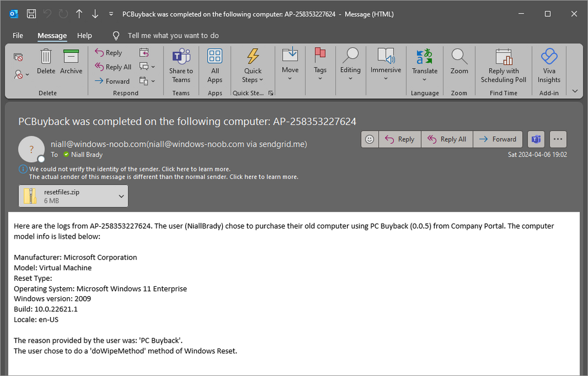Select the Message ribbon tab

[52, 36]
